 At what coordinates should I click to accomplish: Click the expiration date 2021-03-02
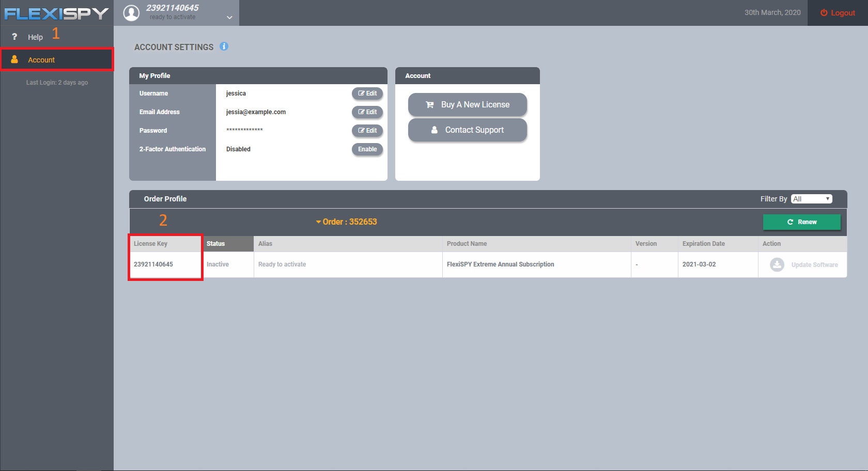coord(699,264)
